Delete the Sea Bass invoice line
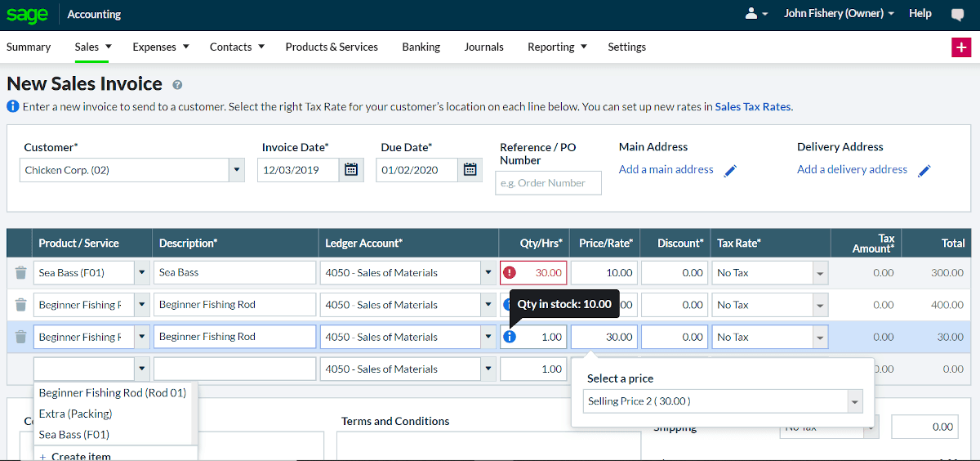The height and width of the screenshot is (461, 980). pos(20,273)
